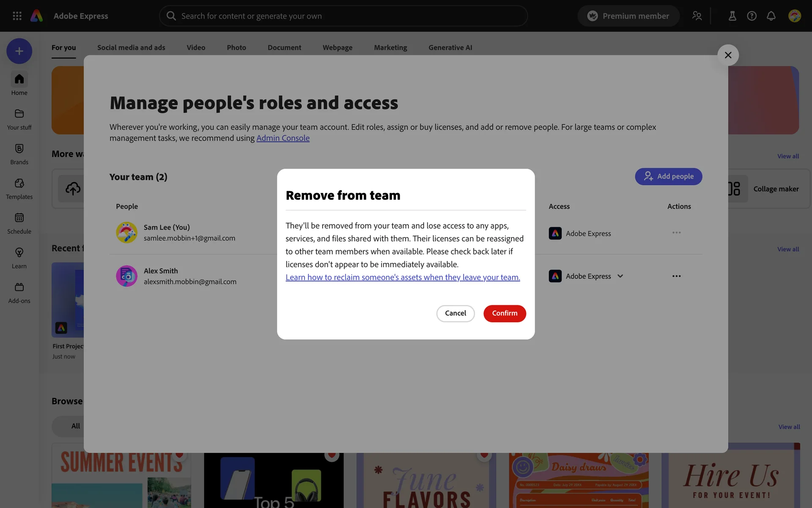Go to Templates in sidebar
The image size is (812, 508).
pos(19,188)
